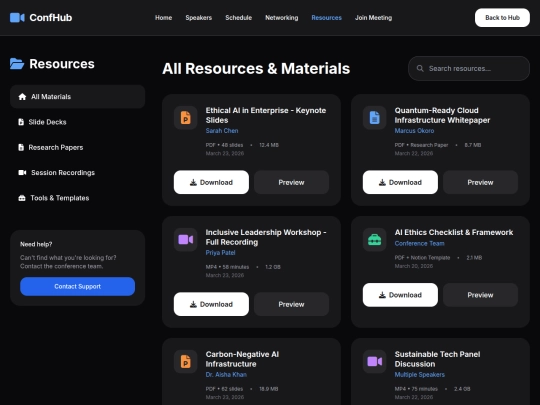Click the orange slides icon for Ethical AI
Image resolution: width=540 pixels, height=405 pixels.
pyautogui.click(x=186, y=118)
